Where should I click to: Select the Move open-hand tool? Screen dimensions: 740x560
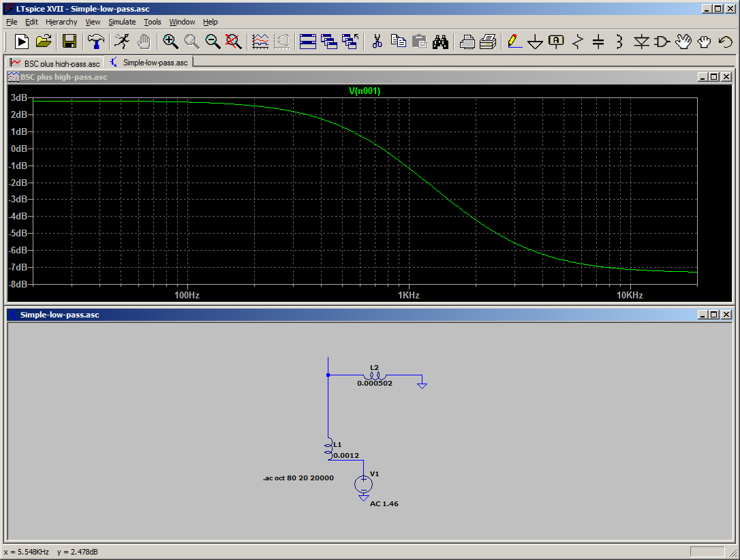(x=683, y=42)
